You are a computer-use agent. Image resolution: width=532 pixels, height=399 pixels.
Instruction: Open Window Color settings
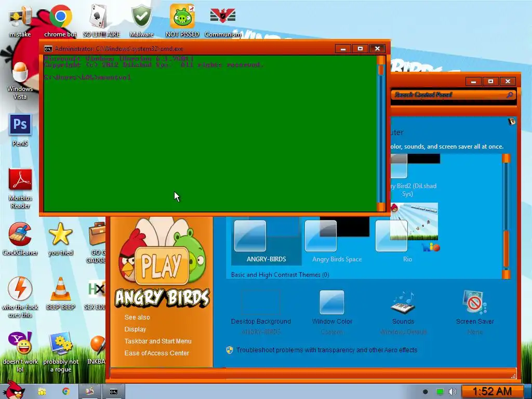(332, 312)
